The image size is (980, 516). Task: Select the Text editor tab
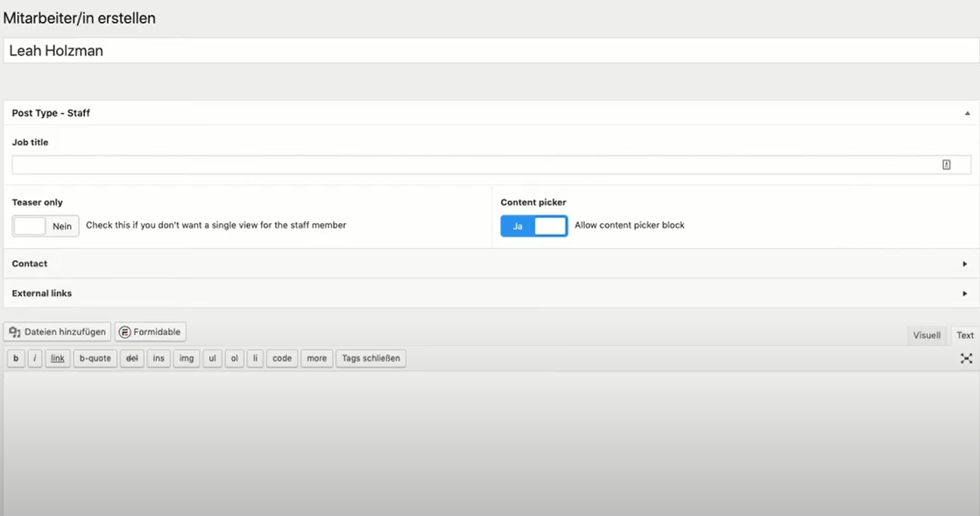(x=965, y=336)
